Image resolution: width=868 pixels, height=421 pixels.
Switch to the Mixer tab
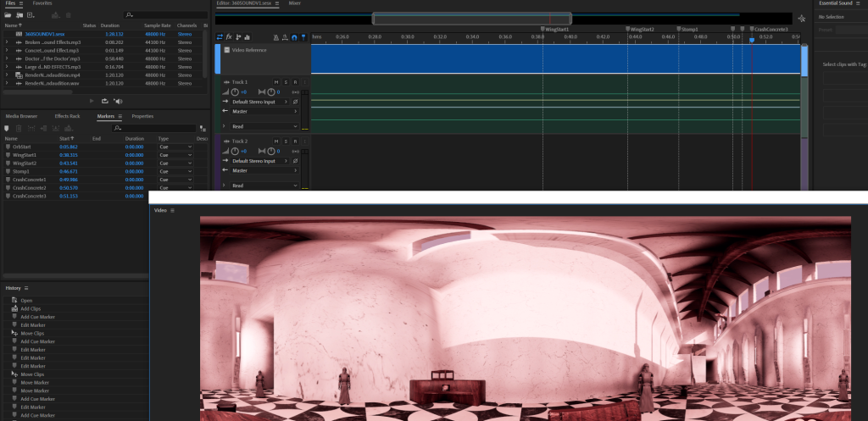(x=294, y=3)
